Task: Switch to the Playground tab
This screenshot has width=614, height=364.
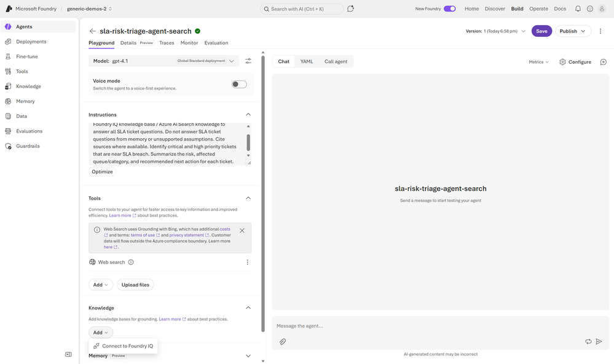Action: (101, 43)
